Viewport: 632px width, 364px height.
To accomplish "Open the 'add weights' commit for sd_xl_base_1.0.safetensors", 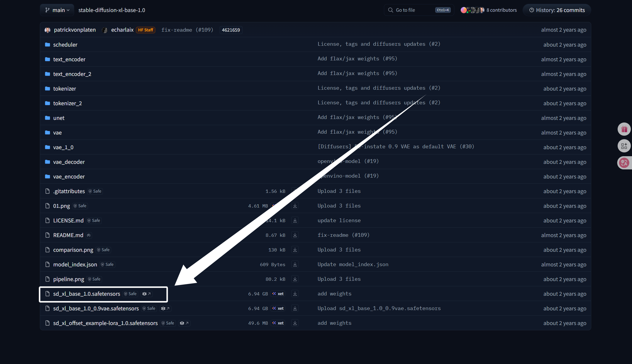I will [334, 294].
